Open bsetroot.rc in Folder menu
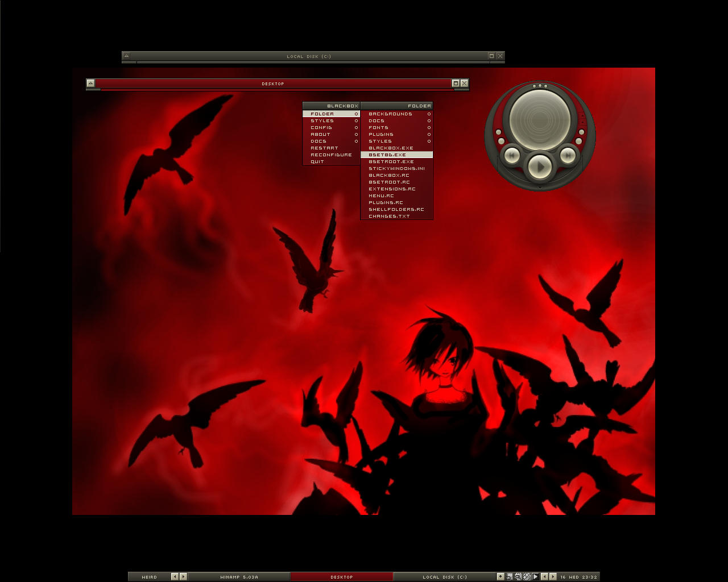This screenshot has height=582, width=728. click(396, 182)
